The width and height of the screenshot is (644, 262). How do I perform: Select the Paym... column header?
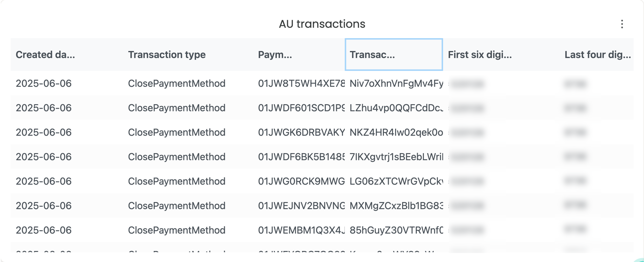point(275,55)
